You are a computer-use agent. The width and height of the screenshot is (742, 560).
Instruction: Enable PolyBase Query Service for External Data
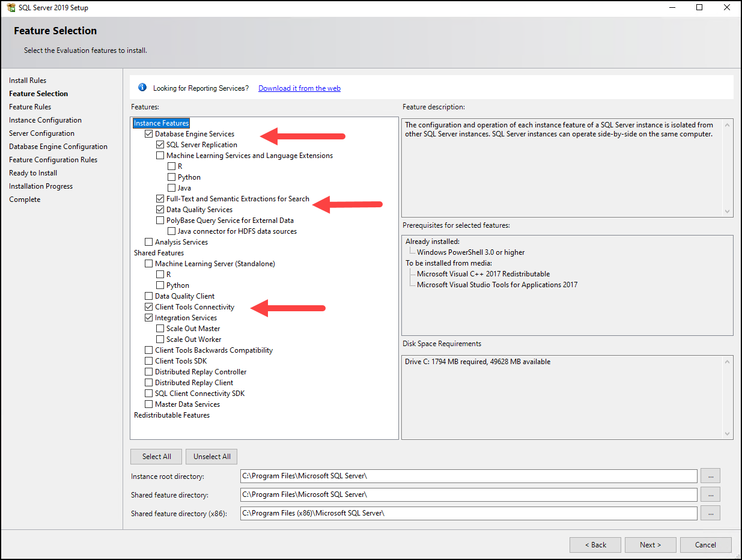pyautogui.click(x=160, y=221)
